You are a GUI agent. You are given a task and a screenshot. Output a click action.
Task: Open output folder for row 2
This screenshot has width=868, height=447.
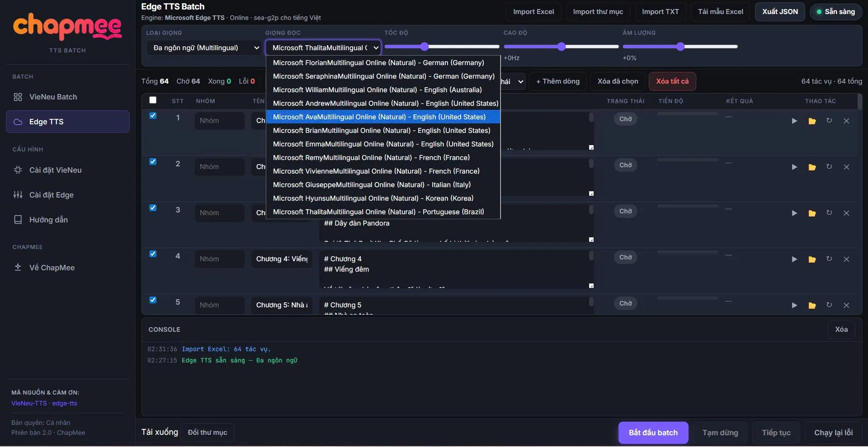pos(812,167)
